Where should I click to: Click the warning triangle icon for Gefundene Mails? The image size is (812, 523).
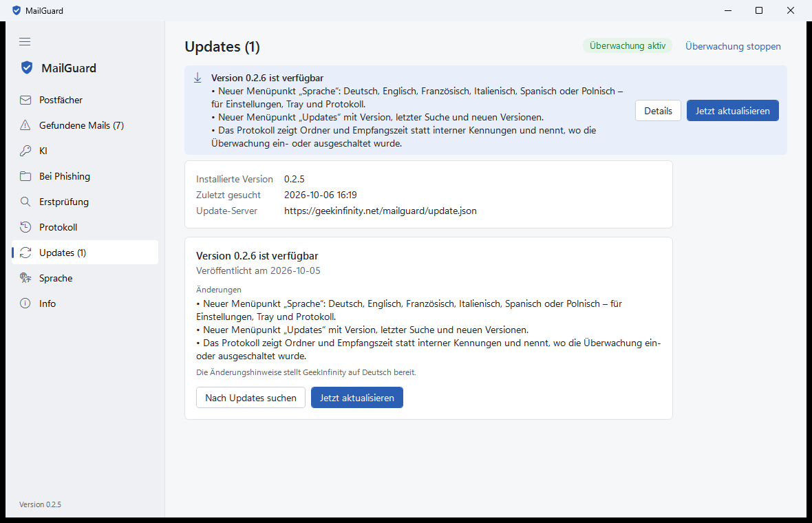[x=25, y=125]
